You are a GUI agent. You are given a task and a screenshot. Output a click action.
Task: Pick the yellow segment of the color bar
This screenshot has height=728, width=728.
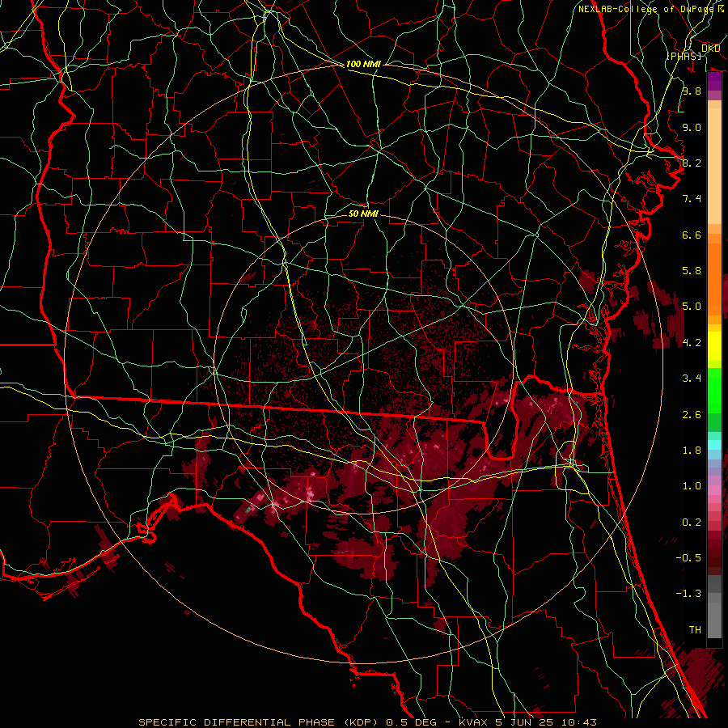pos(714,346)
